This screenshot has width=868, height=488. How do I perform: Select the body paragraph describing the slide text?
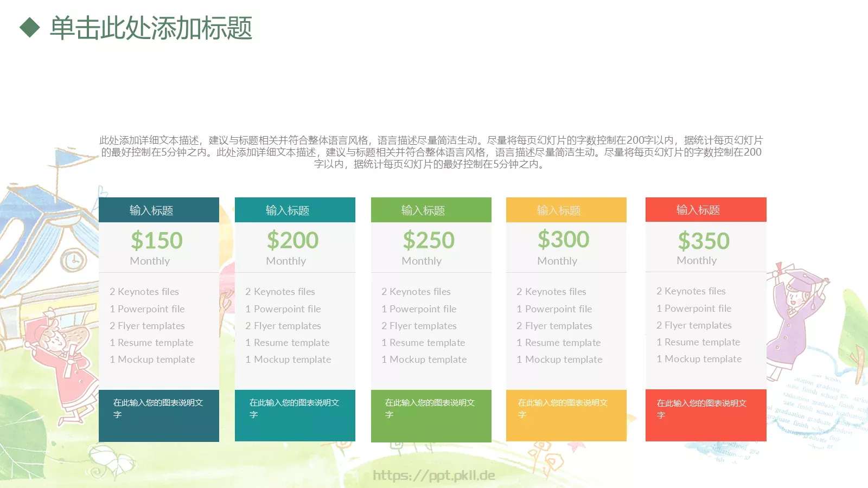[x=432, y=153]
